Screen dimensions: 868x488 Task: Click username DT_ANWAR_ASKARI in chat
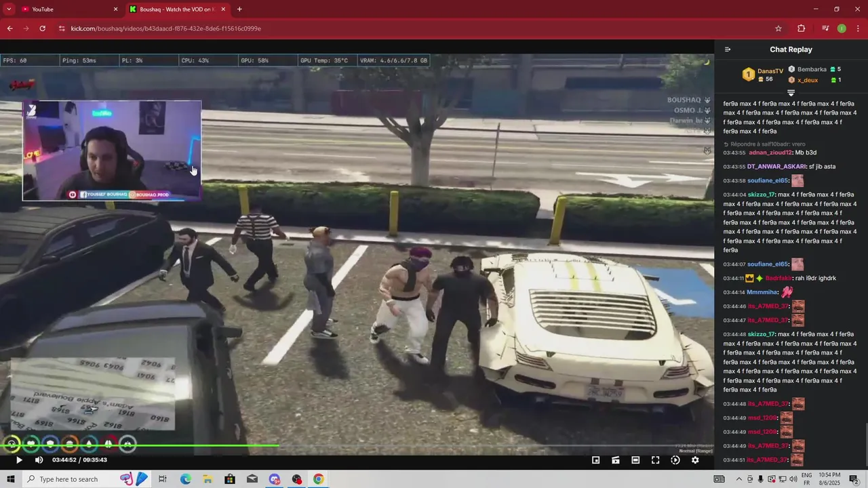(x=776, y=167)
